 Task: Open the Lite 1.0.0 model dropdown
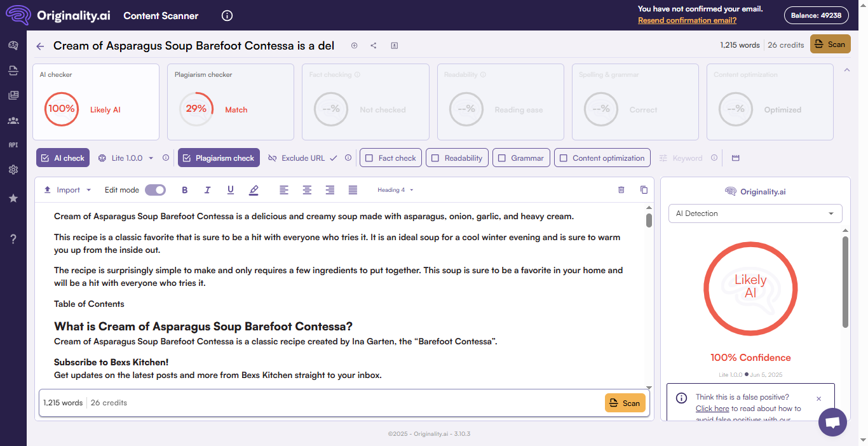126,158
